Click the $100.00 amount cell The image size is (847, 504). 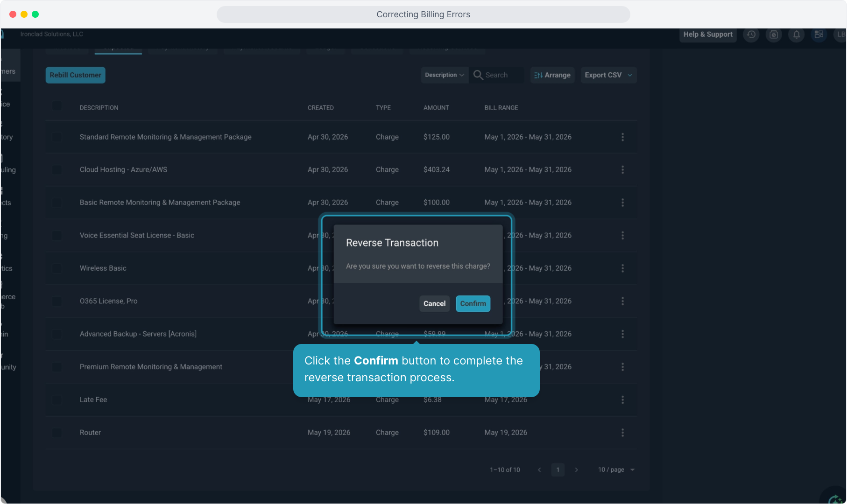[437, 203]
